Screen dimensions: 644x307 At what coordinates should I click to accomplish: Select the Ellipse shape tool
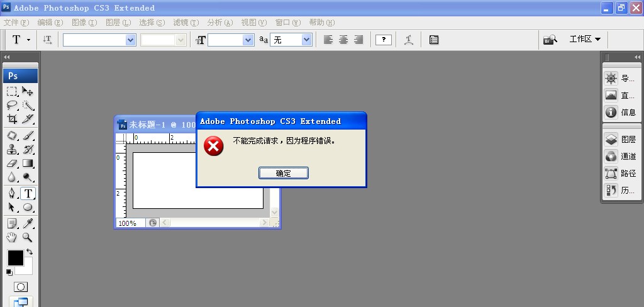[28, 207]
